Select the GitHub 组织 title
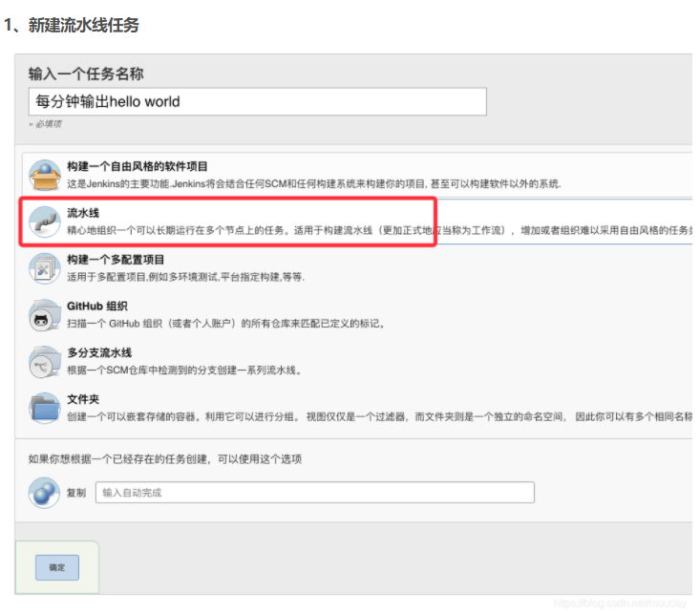Screen dimensions: 700x614 click(97, 307)
